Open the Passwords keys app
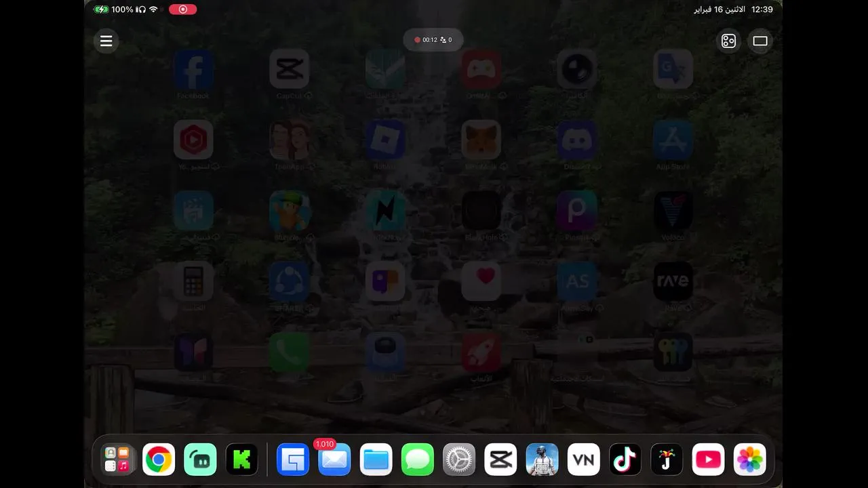 (673, 352)
